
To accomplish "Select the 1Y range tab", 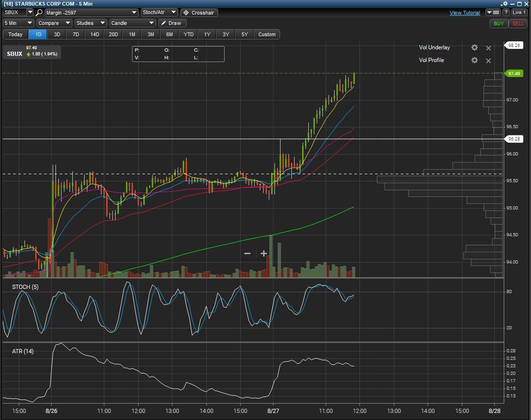I will click(207, 34).
